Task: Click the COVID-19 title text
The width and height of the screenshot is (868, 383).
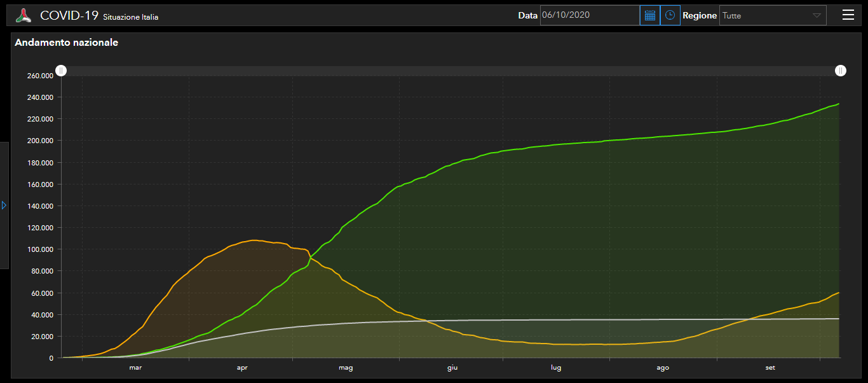Action: (69, 15)
